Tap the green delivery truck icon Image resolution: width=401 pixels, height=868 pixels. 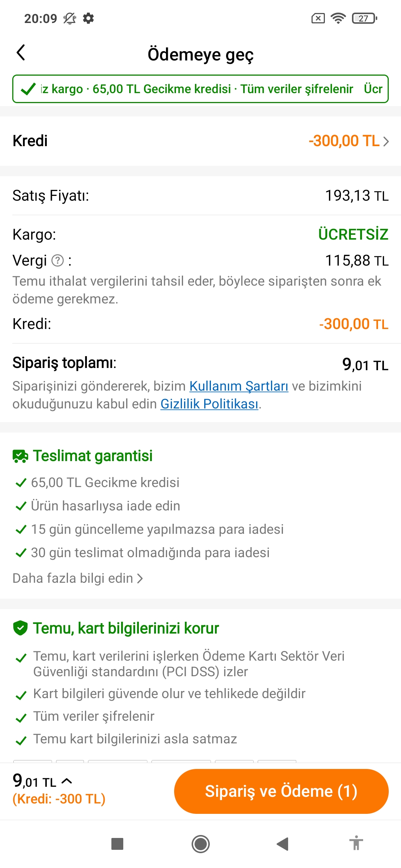20,456
